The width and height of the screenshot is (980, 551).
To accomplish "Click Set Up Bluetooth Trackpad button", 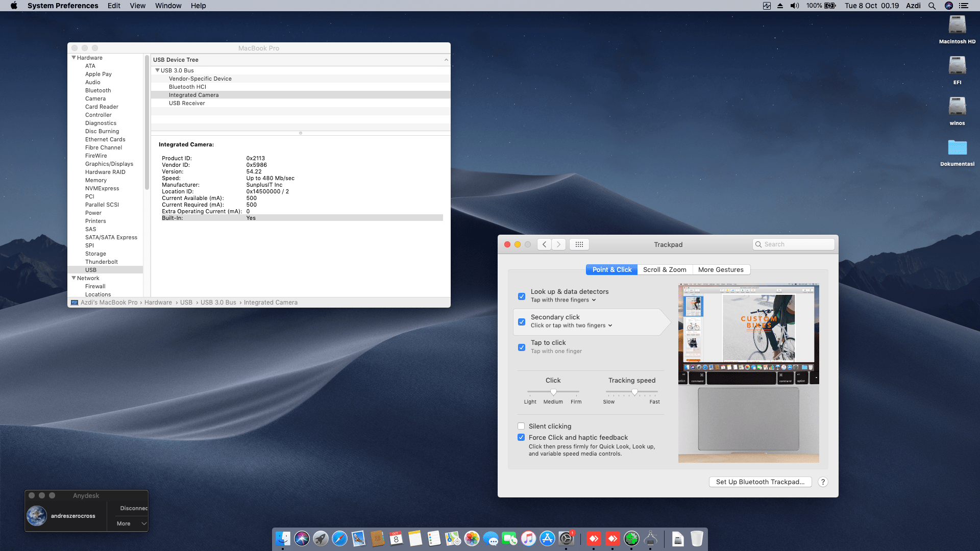I will [760, 482].
